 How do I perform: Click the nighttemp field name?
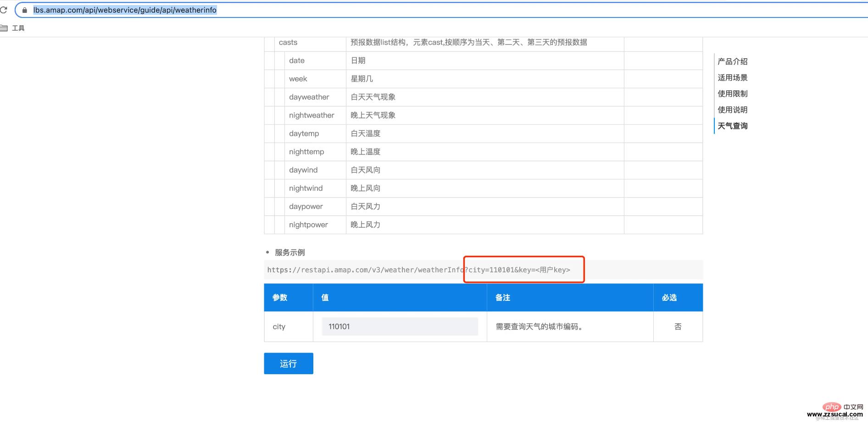pos(306,152)
